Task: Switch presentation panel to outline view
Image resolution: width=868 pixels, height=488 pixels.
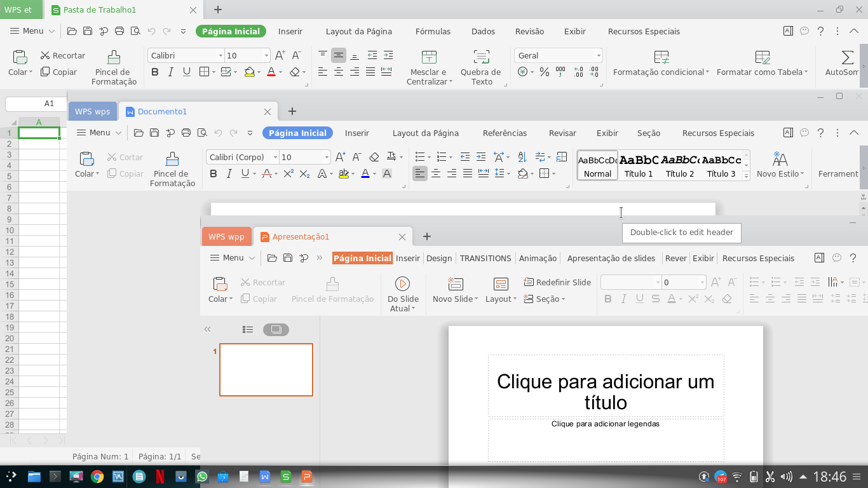Action: (x=248, y=329)
